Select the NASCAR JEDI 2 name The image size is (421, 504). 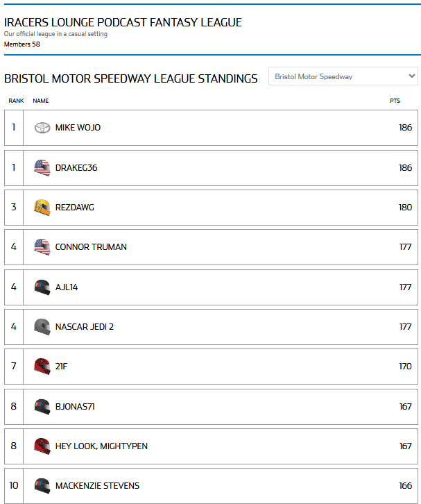(84, 326)
